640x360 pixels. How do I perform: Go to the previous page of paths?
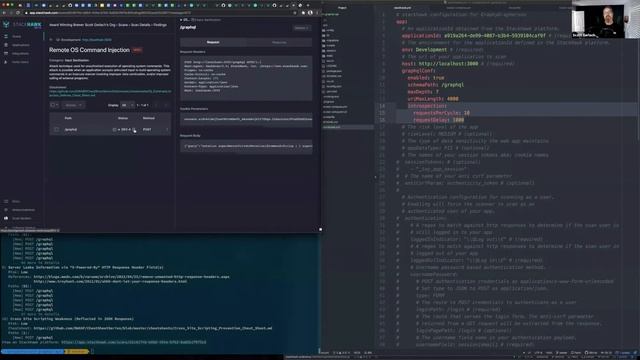click(x=156, y=105)
